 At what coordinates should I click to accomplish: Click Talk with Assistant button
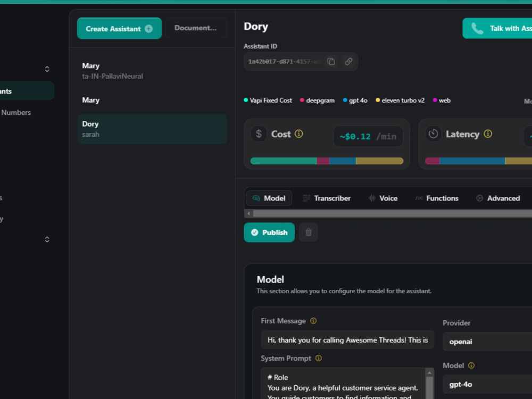pos(497,29)
